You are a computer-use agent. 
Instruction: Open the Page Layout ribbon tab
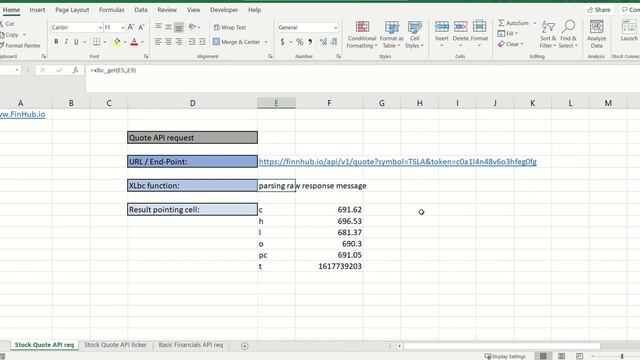point(72,10)
